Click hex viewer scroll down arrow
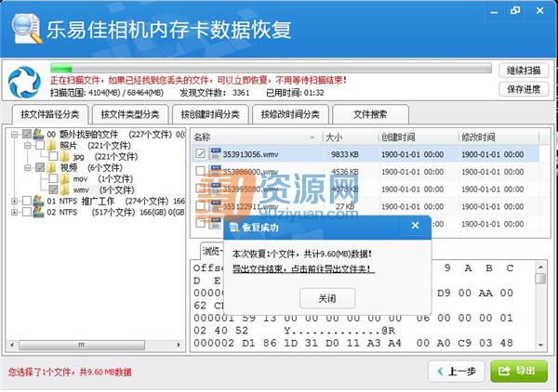This screenshot has height=392, width=558. [540, 345]
